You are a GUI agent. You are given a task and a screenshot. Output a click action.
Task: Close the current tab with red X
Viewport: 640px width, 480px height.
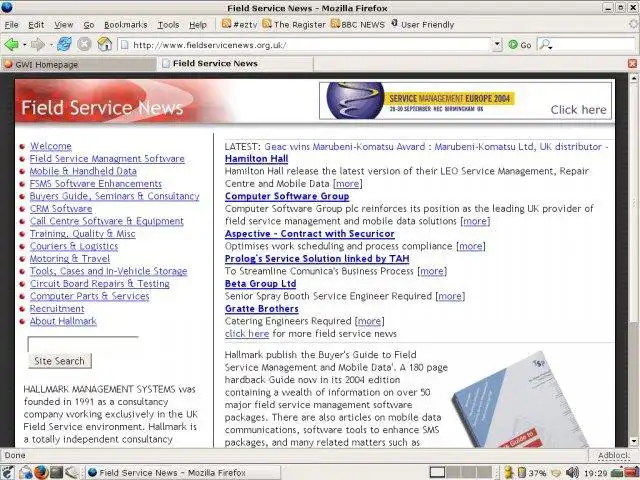[632, 64]
